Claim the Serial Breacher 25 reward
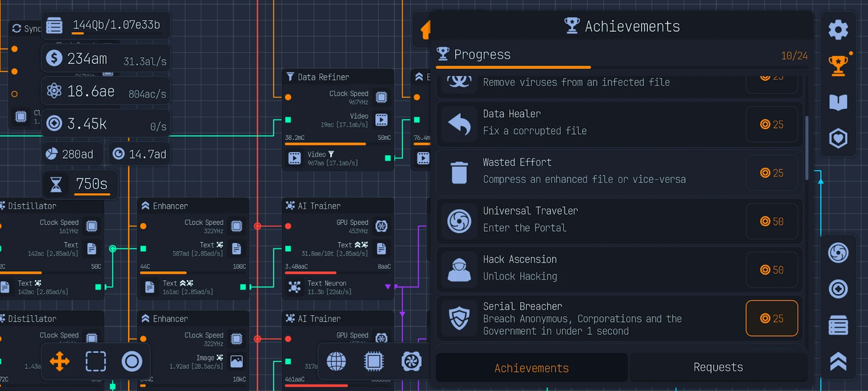Image resolution: width=868 pixels, height=391 pixels. pyautogui.click(x=772, y=318)
